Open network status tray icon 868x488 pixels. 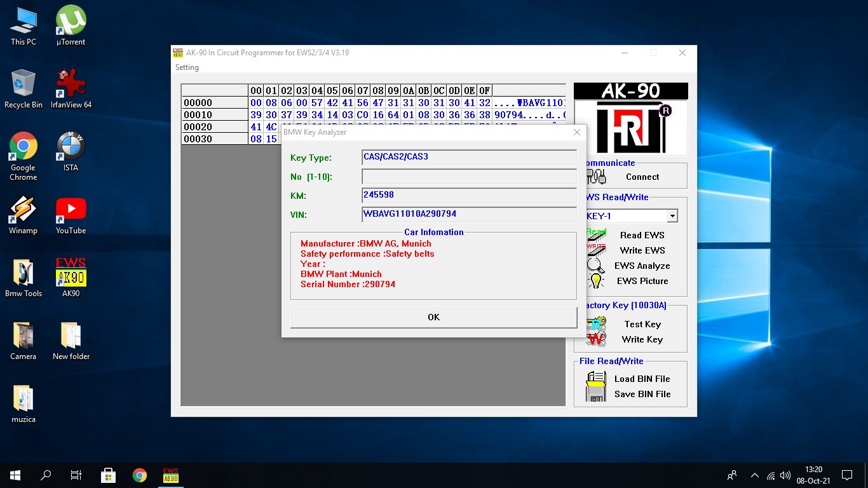coord(770,475)
